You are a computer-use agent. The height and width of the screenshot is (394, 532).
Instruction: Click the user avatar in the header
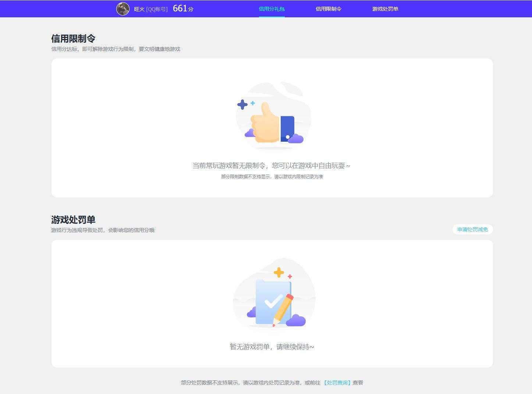click(123, 9)
